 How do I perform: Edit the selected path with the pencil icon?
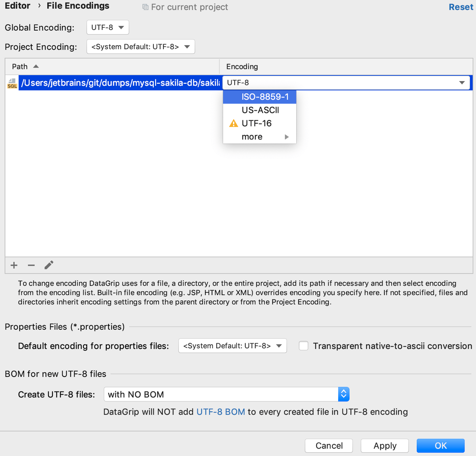pyautogui.click(x=49, y=265)
